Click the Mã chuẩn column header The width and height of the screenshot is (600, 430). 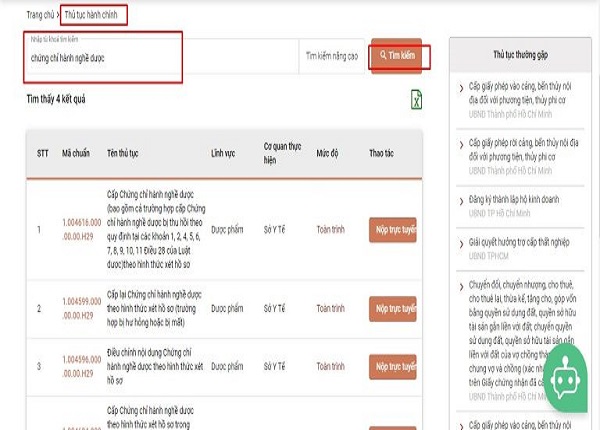pyautogui.click(x=76, y=153)
